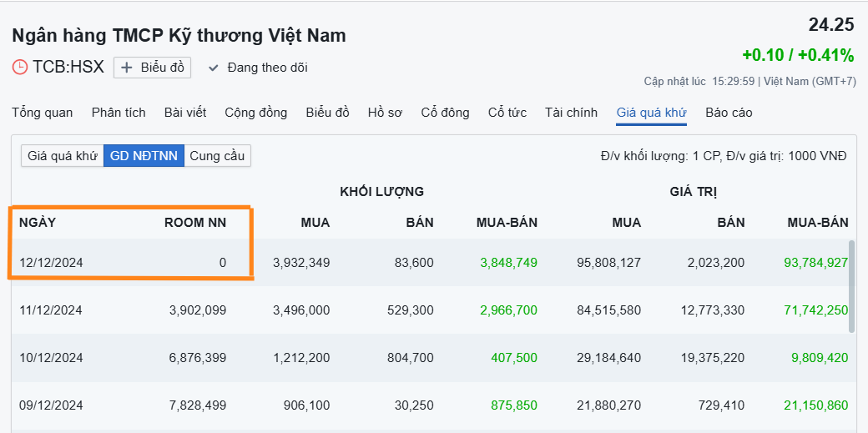Switch to the Bài viết tab
This screenshot has width=868, height=433.
tap(185, 113)
